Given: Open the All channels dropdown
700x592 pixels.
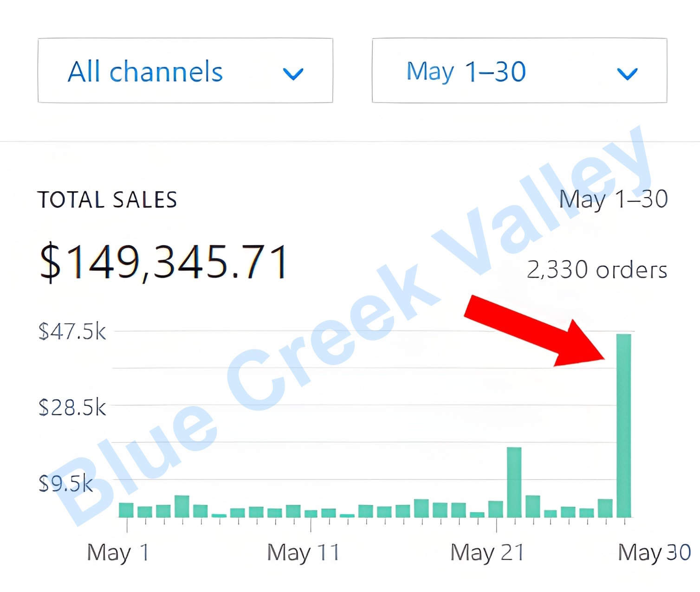Looking at the screenshot, I should coord(185,71).
